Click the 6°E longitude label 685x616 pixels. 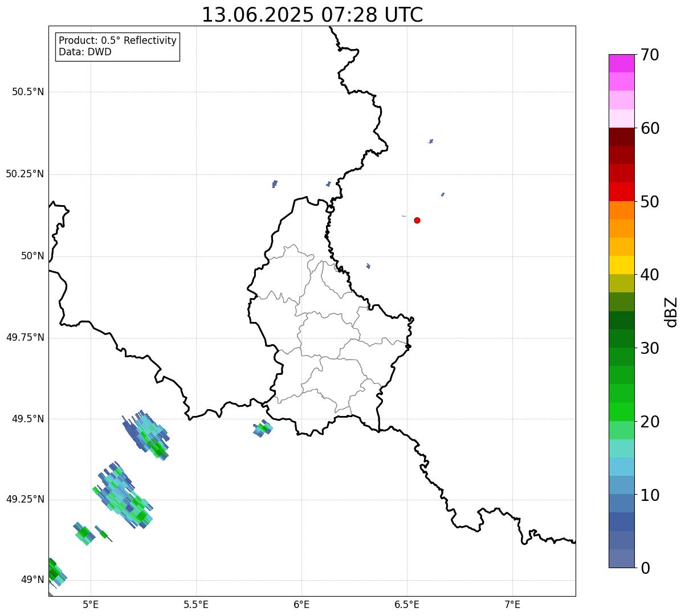[301, 604]
